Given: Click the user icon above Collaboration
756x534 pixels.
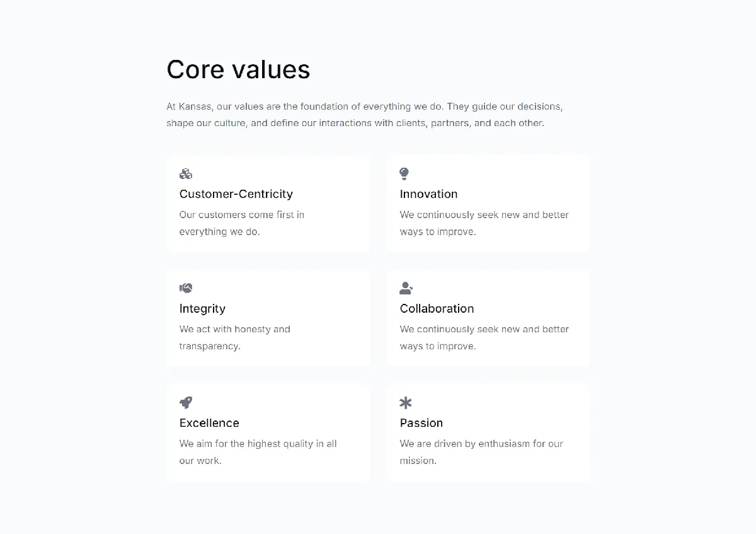Looking at the screenshot, I should [406, 288].
